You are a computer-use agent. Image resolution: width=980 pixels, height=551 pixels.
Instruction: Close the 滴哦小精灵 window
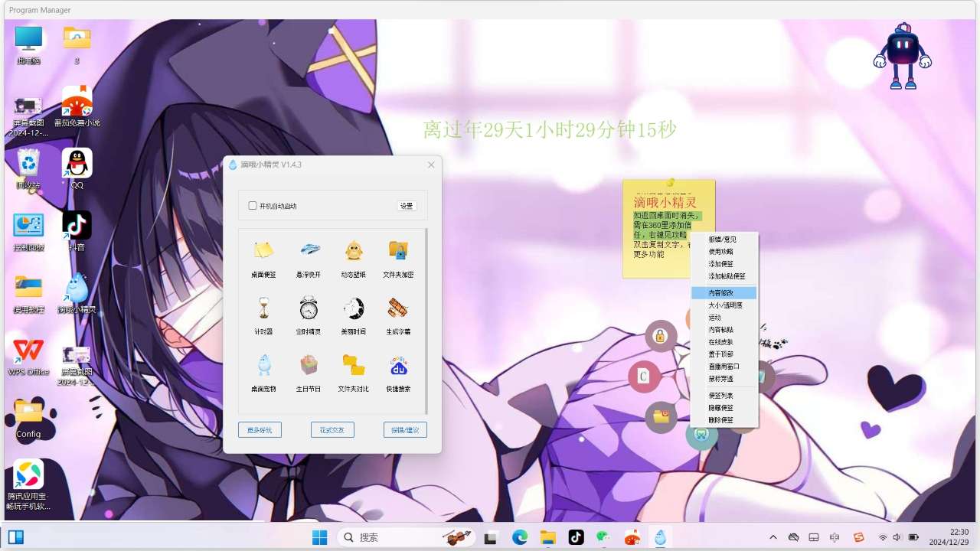[x=431, y=165]
